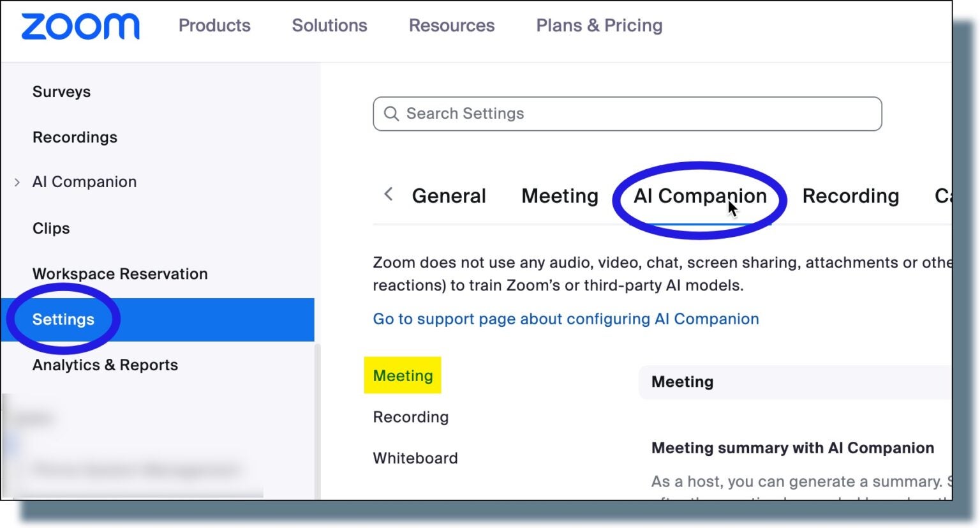
Task: Select Clips in the sidebar
Action: pos(50,228)
